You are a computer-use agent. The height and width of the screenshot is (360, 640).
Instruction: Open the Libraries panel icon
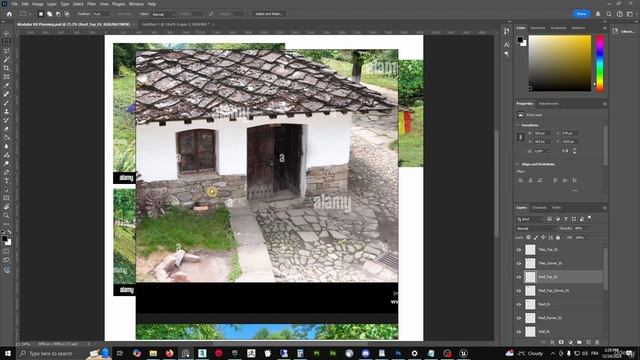[616, 31]
